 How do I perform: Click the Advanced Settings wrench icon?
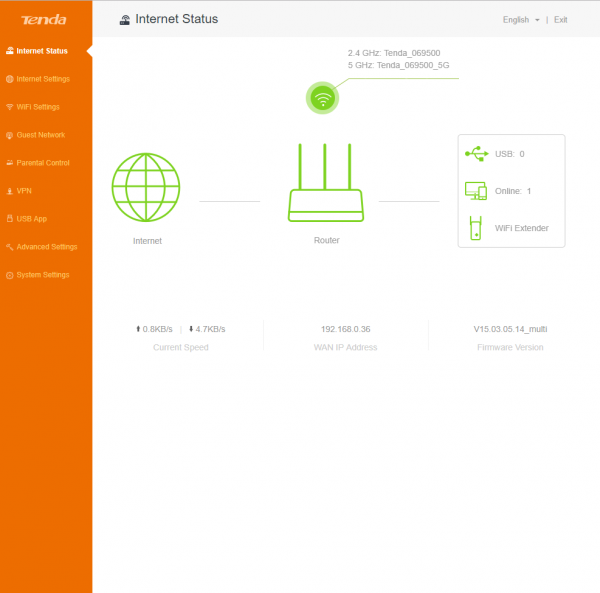pyautogui.click(x=10, y=247)
